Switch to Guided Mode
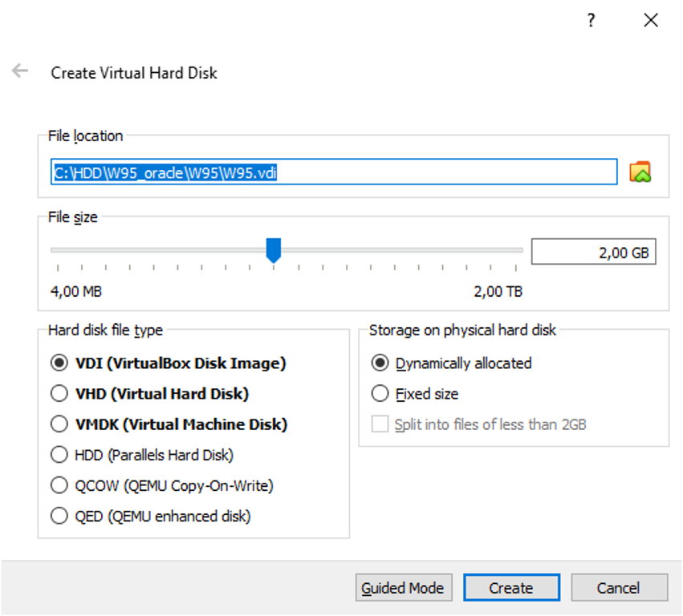 pos(405,588)
